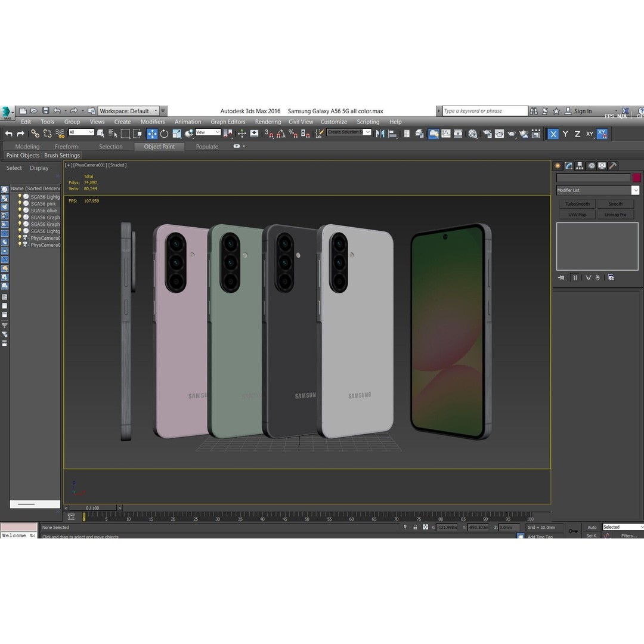This screenshot has height=644, width=644.
Task: Toggle Restrict to Y axis constraint
Action: 565,134
